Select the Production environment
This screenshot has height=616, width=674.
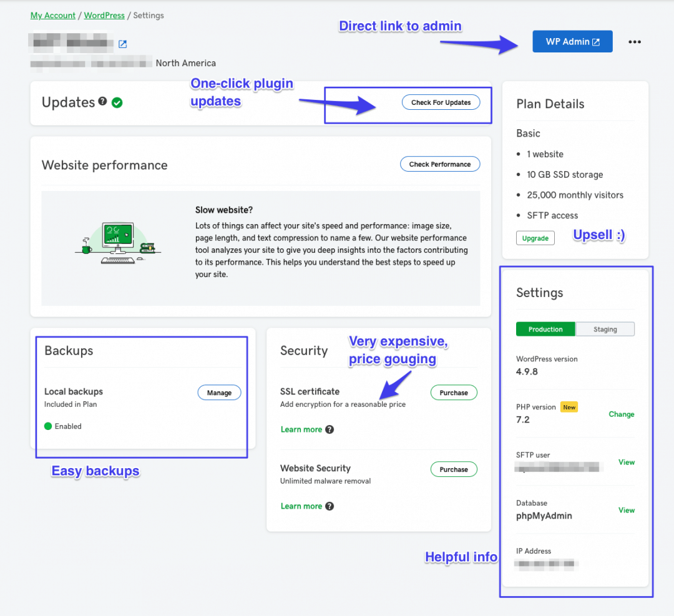click(x=545, y=329)
